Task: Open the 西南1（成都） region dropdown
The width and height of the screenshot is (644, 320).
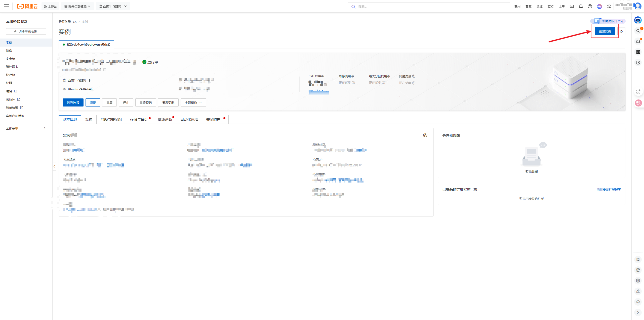Action: pyautogui.click(x=113, y=6)
